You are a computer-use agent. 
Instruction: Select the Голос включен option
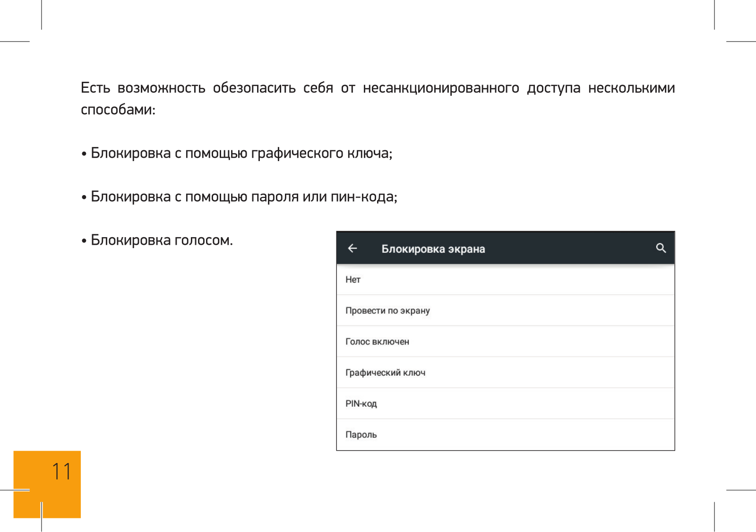(505, 342)
